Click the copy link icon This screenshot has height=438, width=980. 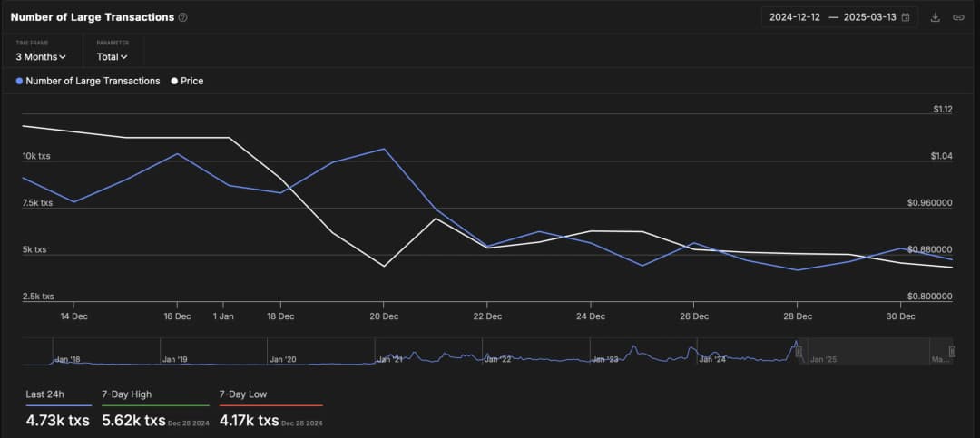pos(958,17)
